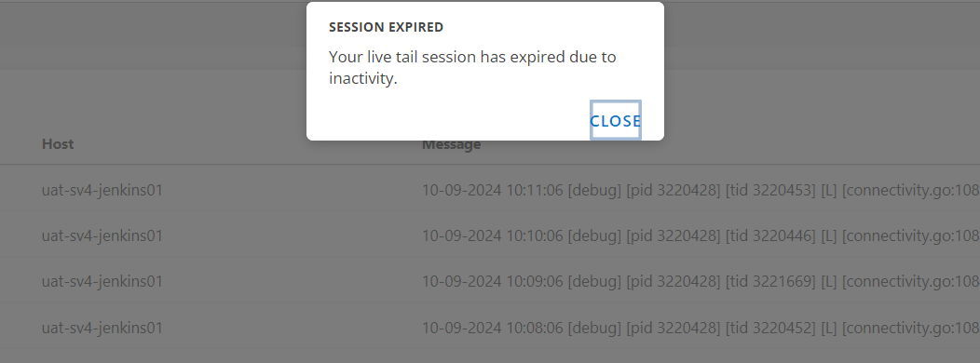Click the [debug] tag in the 10:11:06 entry
The width and height of the screenshot is (980, 363).
point(594,190)
